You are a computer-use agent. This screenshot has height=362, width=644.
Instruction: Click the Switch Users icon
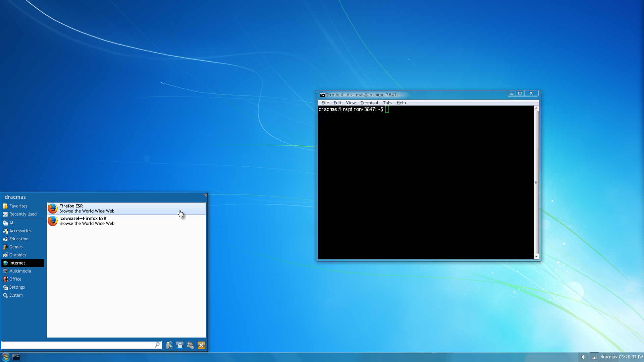click(191, 345)
